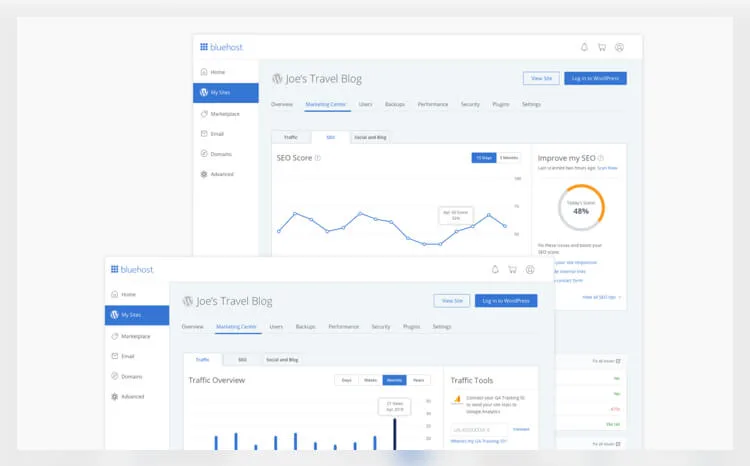Open the shopping cart in the front window
The height and width of the screenshot is (466, 750).
click(x=512, y=269)
